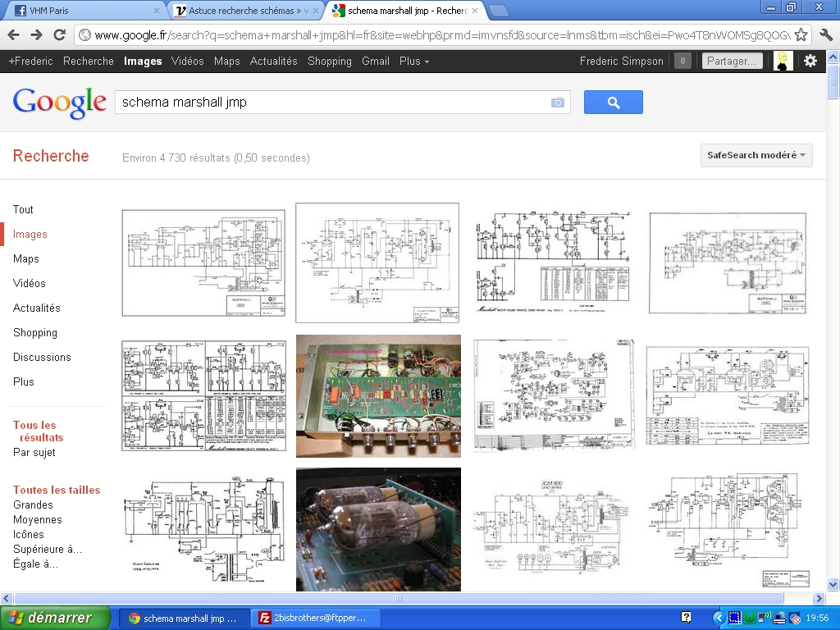
Task: Select Actualités in the left sidebar
Action: 36,308
